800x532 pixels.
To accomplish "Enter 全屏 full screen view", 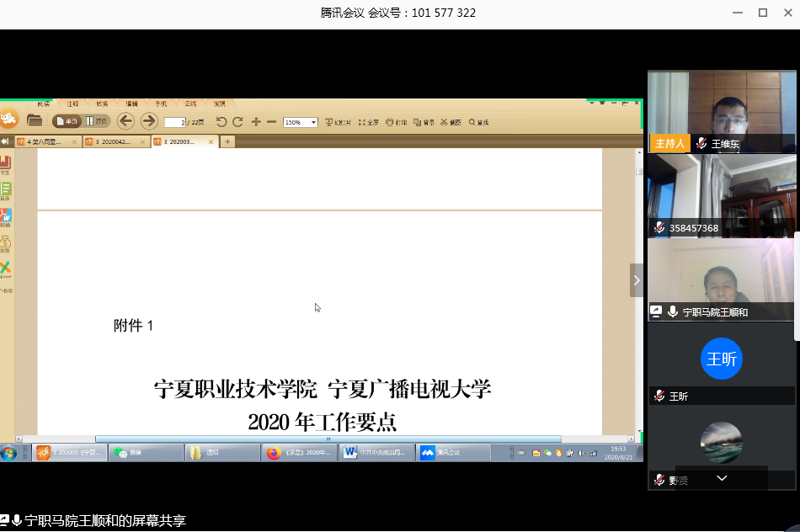I will click(368, 122).
